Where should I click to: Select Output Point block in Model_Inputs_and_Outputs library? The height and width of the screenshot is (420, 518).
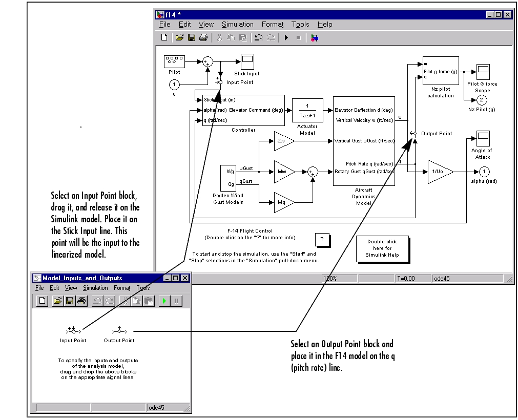pos(119,330)
